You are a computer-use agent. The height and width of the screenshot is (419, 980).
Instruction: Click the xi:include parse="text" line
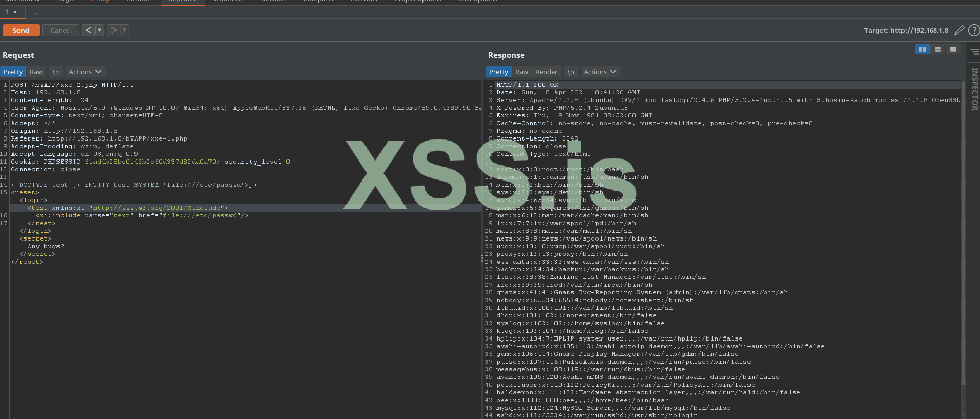pos(142,216)
